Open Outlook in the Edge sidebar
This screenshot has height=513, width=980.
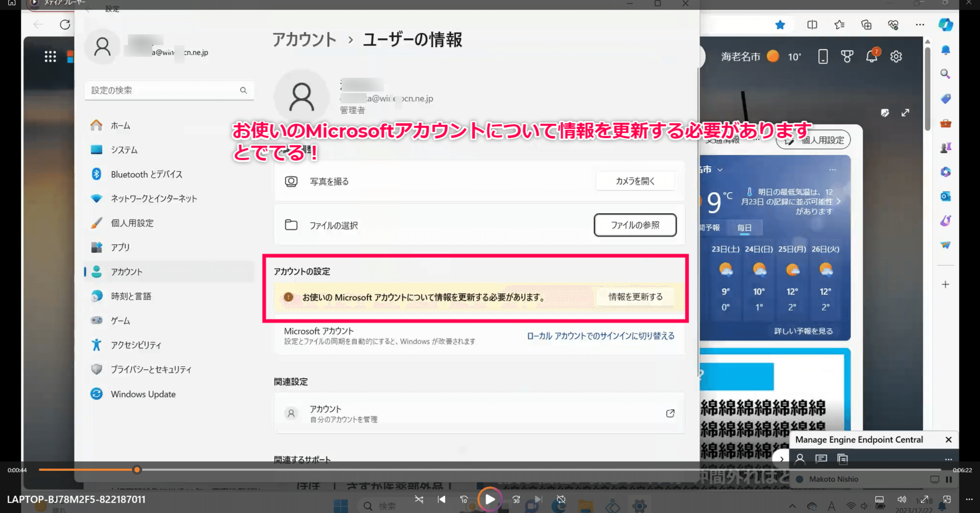point(945,196)
